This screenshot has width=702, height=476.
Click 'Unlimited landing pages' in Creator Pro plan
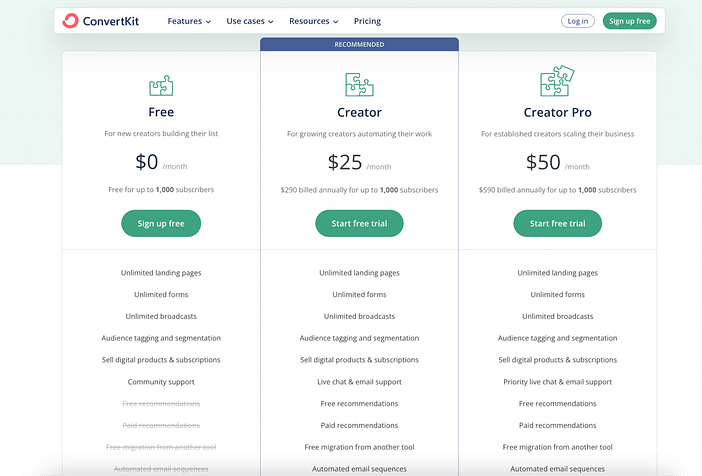pyautogui.click(x=557, y=273)
